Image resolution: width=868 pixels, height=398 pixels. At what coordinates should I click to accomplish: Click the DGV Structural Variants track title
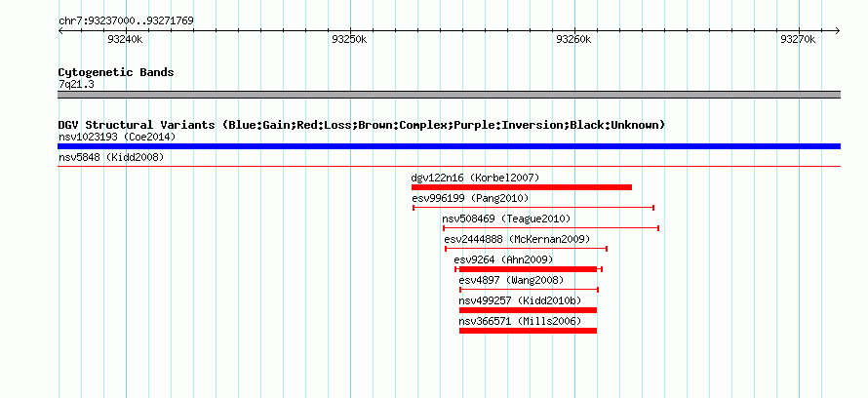[362, 125]
